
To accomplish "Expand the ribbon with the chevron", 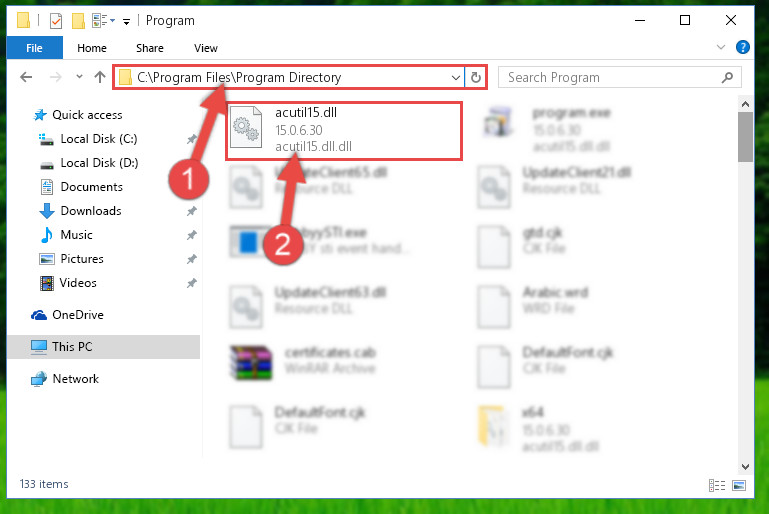I will click(720, 48).
